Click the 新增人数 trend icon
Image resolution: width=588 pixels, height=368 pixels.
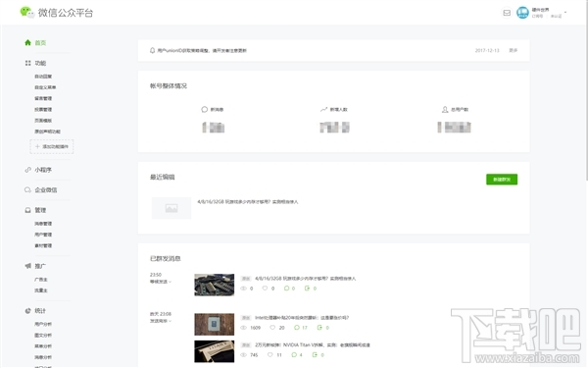[x=323, y=109]
